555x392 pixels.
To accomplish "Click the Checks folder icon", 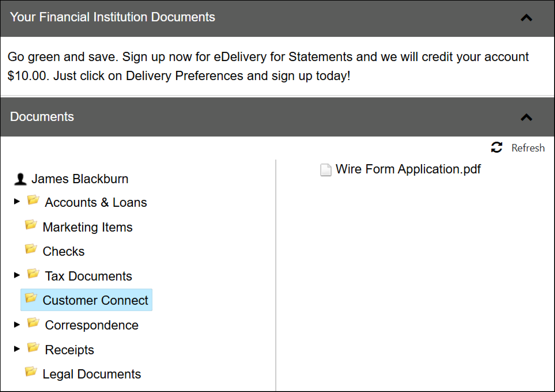I will [31, 249].
